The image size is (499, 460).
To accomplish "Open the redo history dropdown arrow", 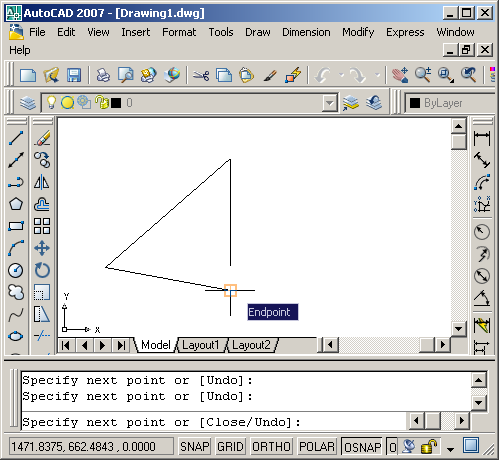I will pos(377,75).
